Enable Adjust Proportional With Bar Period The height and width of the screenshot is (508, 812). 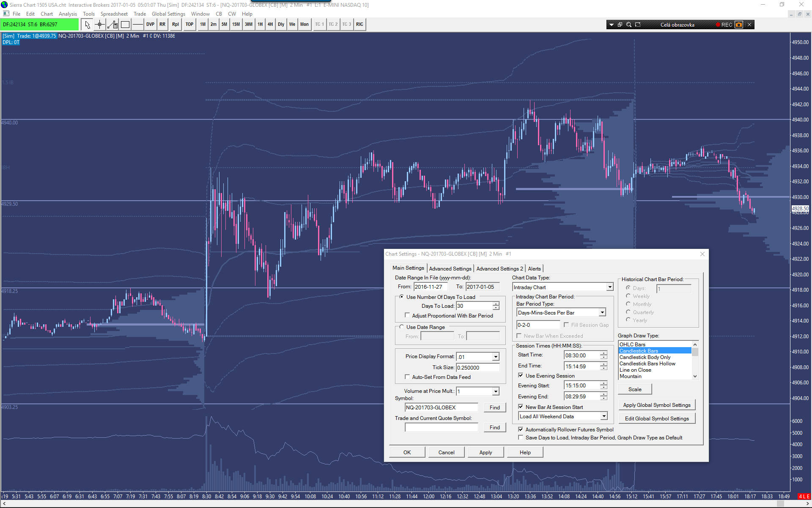[x=407, y=315]
